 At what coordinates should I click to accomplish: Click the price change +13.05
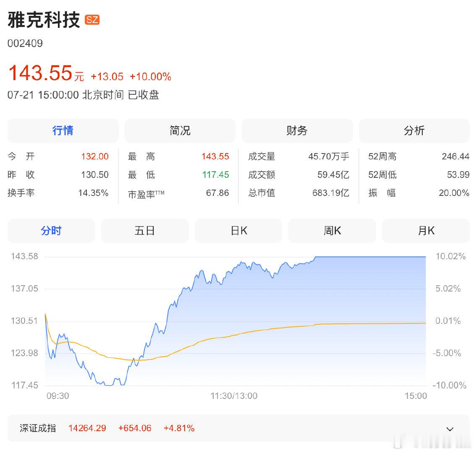pyautogui.click(x=107, y=76)
